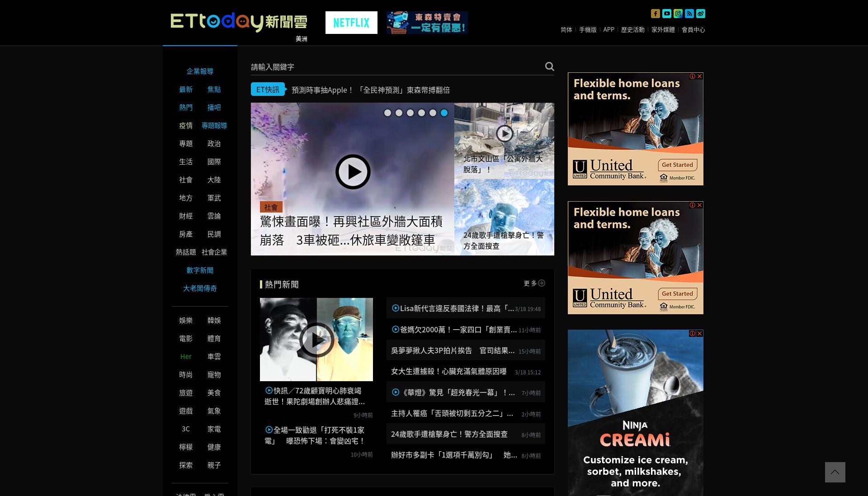This screenshot has height=496, width=868.
Task: Open the Weibo social icon in the header
Action: (x=701, y=14)
